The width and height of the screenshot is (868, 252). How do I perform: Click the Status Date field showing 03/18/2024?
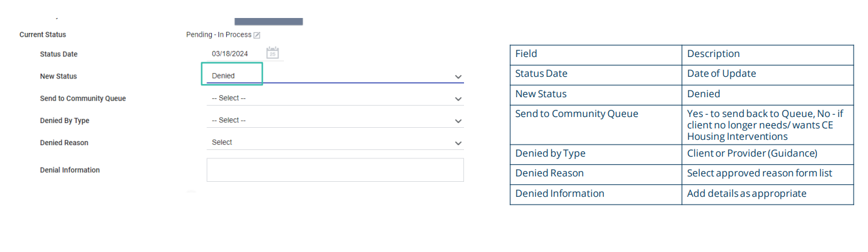[230, 54]
